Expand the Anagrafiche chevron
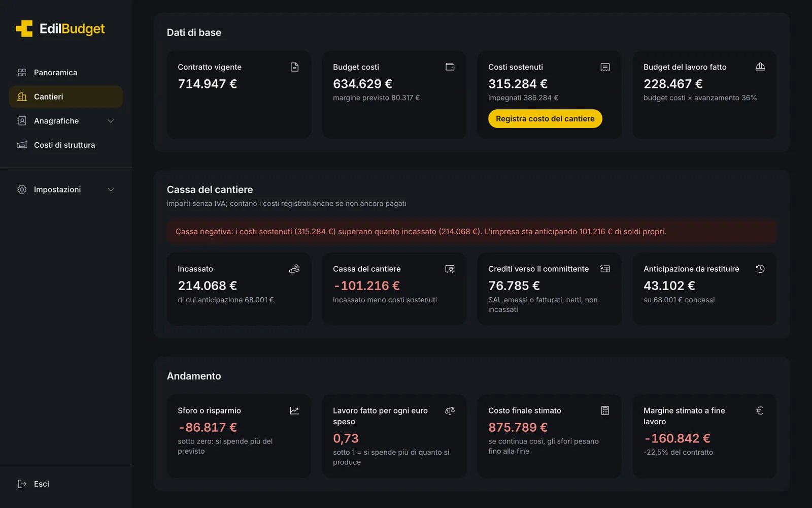This screenshot has width=812, height=508. point(111,121)
